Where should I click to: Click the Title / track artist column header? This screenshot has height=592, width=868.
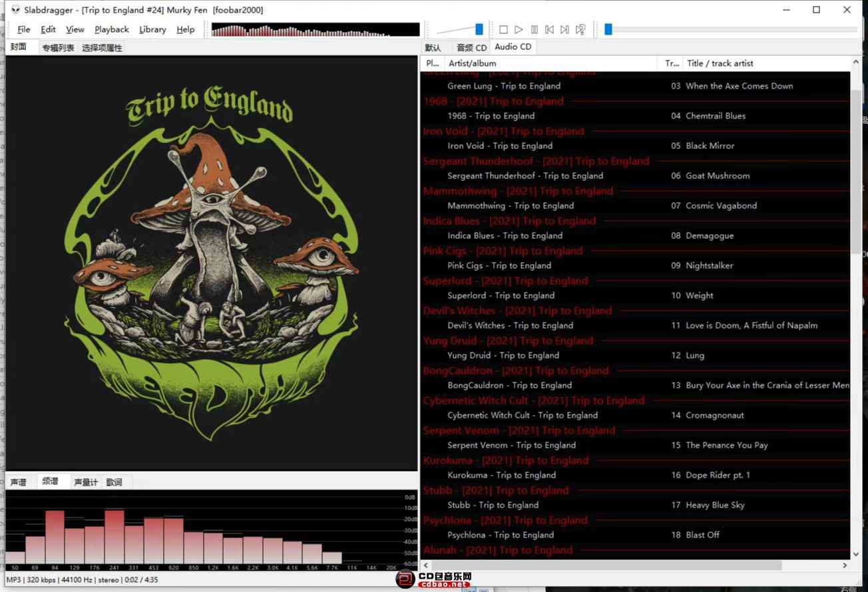(720, 63)
